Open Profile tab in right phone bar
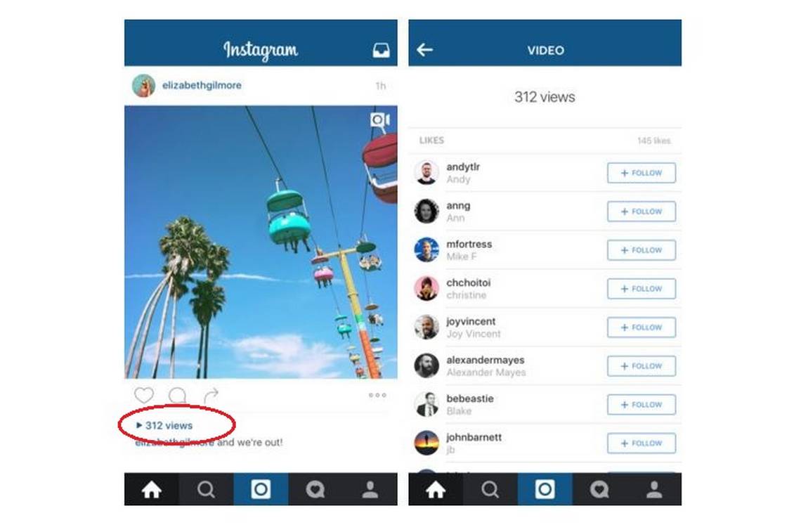 654,490
